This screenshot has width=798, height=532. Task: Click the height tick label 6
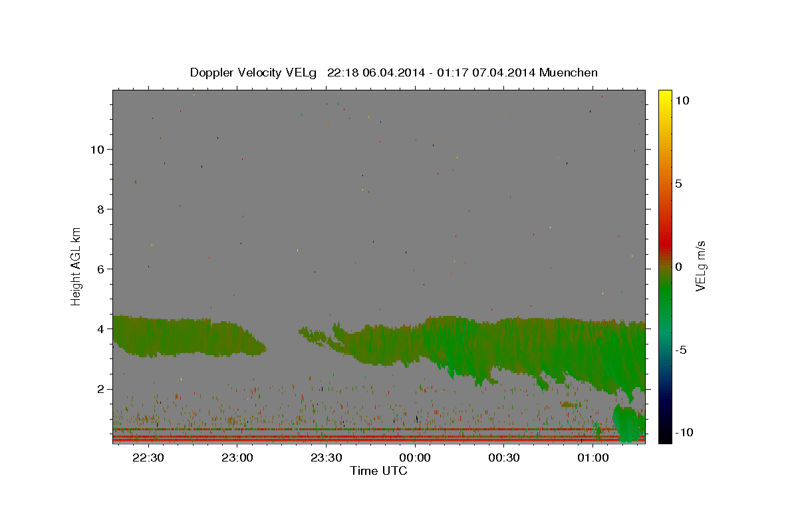click(100, 269)
